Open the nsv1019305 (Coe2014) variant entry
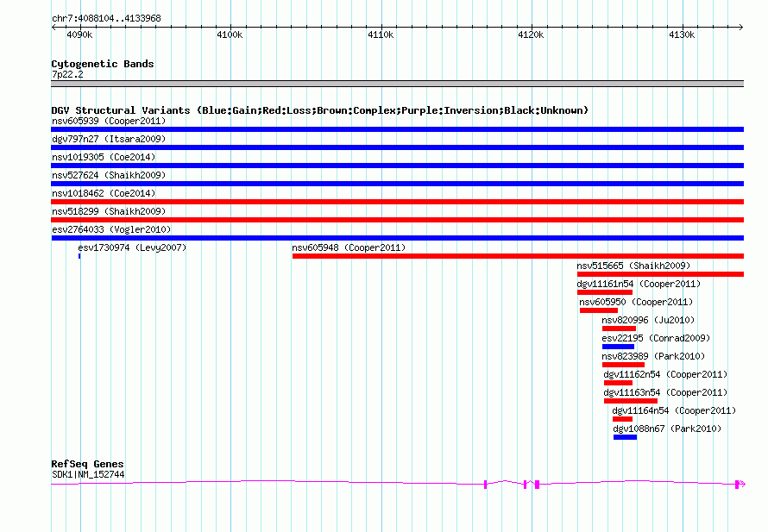Viewport: 768px width, 532px height. tap(104, 157)
